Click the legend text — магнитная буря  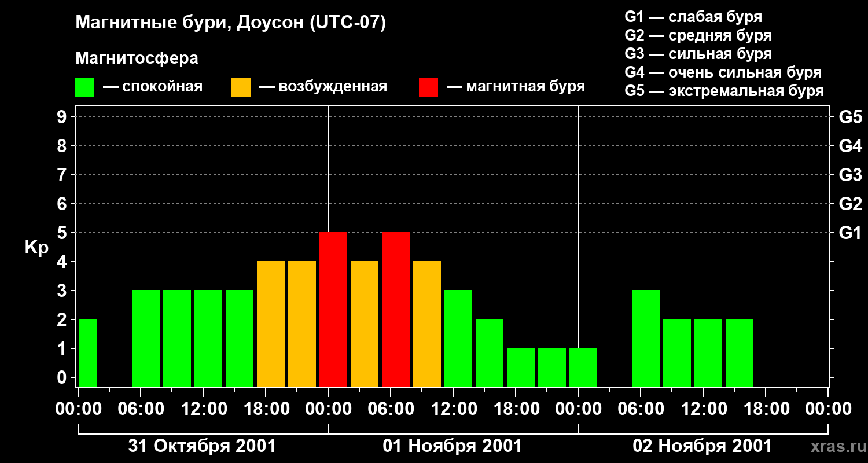pos(516,87)
